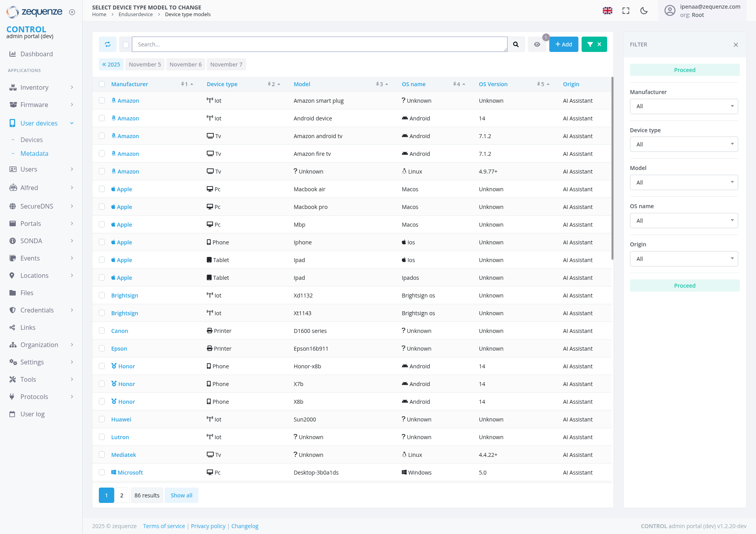
Task: Click the refresh list icon
Action: click(107, 44)
